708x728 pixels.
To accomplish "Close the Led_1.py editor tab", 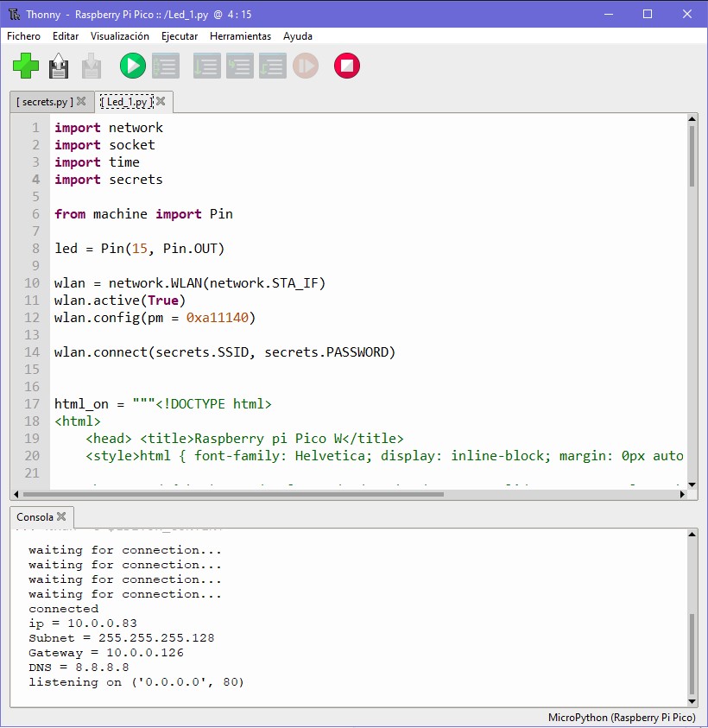I will point(161,102).
